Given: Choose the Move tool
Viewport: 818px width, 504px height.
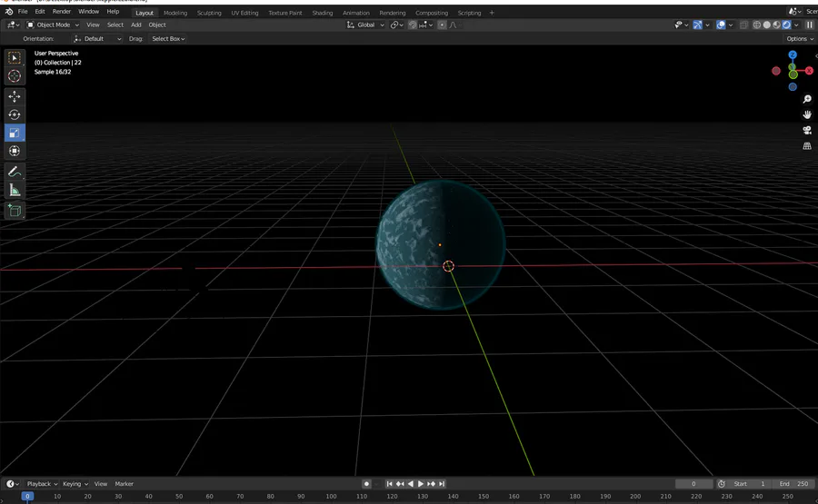Looking at the screenshot, I should pos(14,96).
